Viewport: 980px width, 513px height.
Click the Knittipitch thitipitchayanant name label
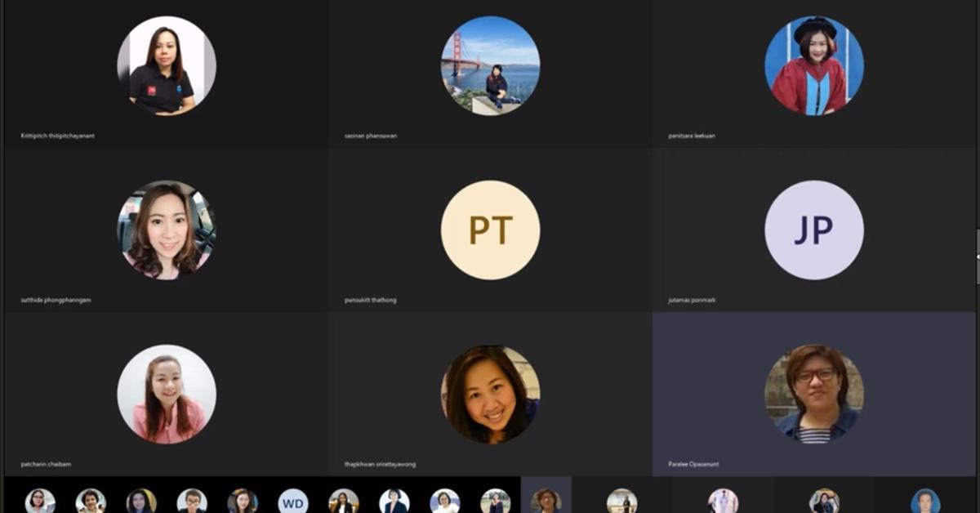tap(58, 136)
